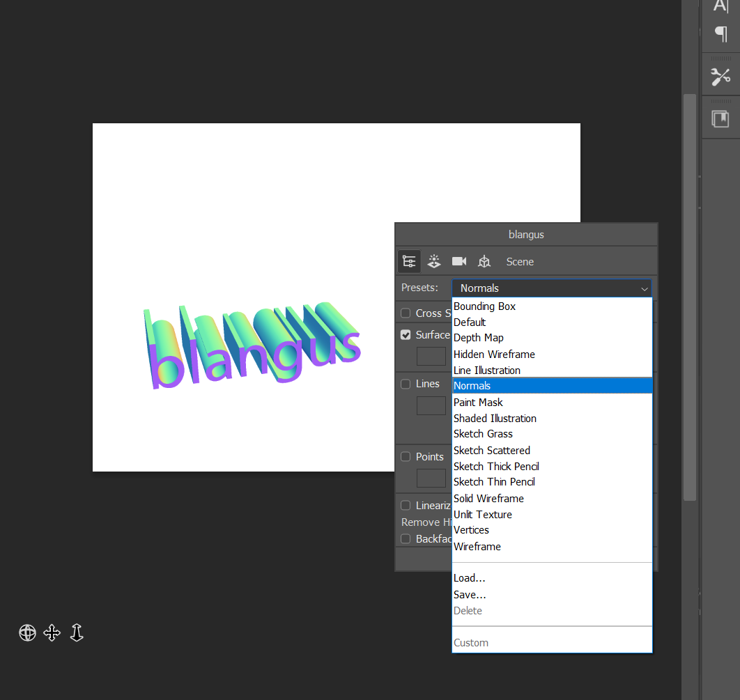
Task: Open the Character panel icon
Action: click(720, 6)
